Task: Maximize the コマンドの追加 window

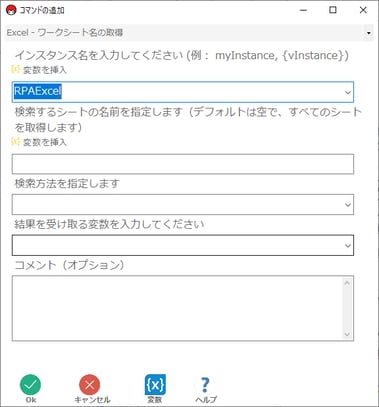Action: [x=333, y=10]
